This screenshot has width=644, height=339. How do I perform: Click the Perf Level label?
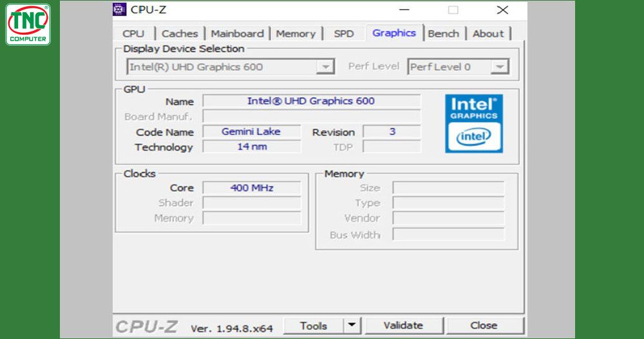click(x=374, y=66)
